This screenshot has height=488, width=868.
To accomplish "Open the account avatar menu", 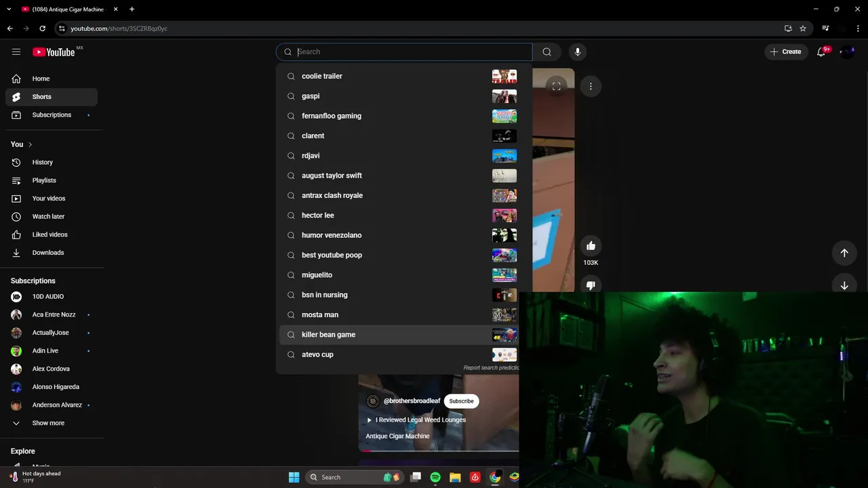I will coord(847,52).
